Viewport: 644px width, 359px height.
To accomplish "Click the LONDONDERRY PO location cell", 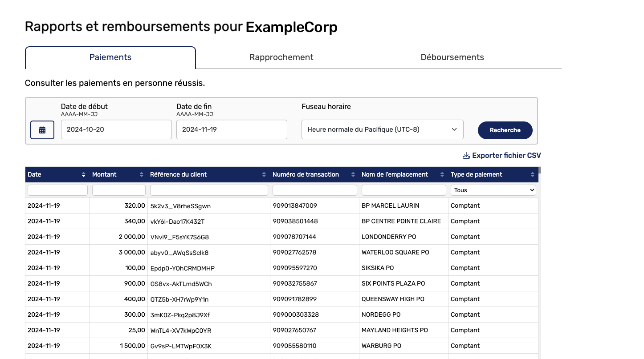I will (404, 237).
